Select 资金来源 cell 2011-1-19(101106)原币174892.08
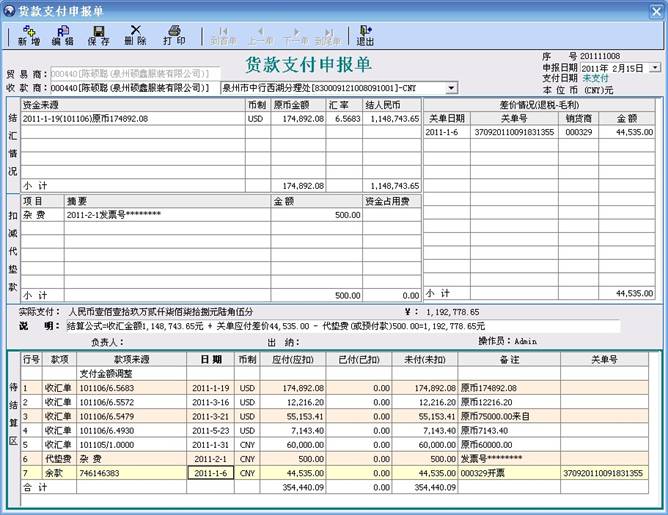668x515 pixels. (133, 118)
